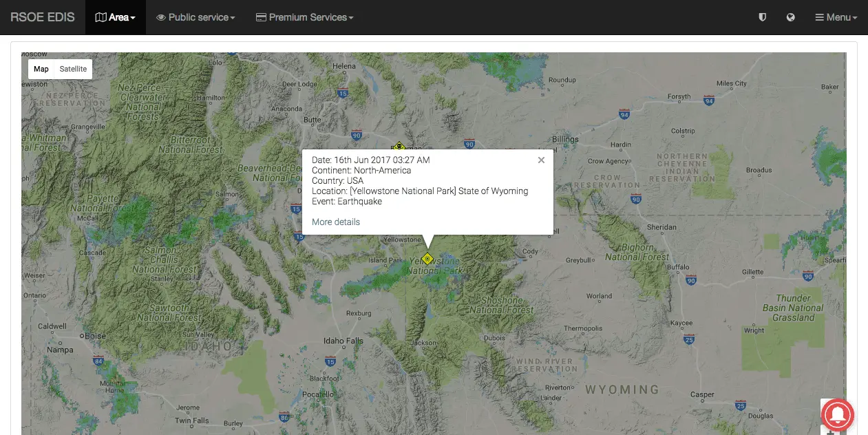This screenshot has height=435, width=868.
Task: Click the Jackson town label
Action: tap(424, 343)
